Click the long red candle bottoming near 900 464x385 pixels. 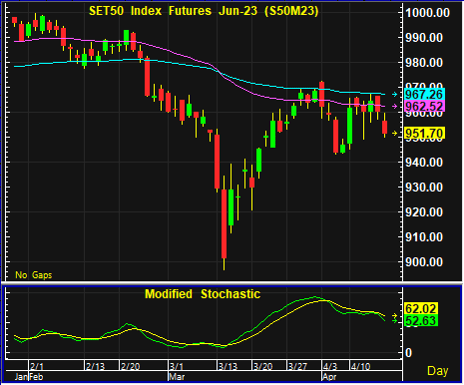224,223
